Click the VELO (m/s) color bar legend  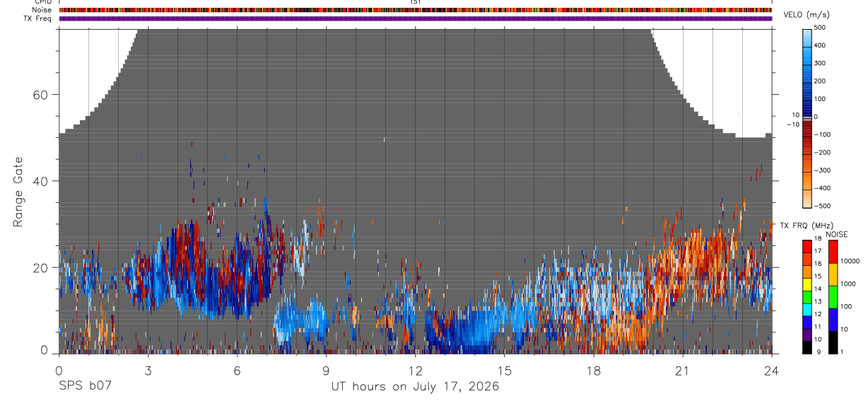(808, 117)
